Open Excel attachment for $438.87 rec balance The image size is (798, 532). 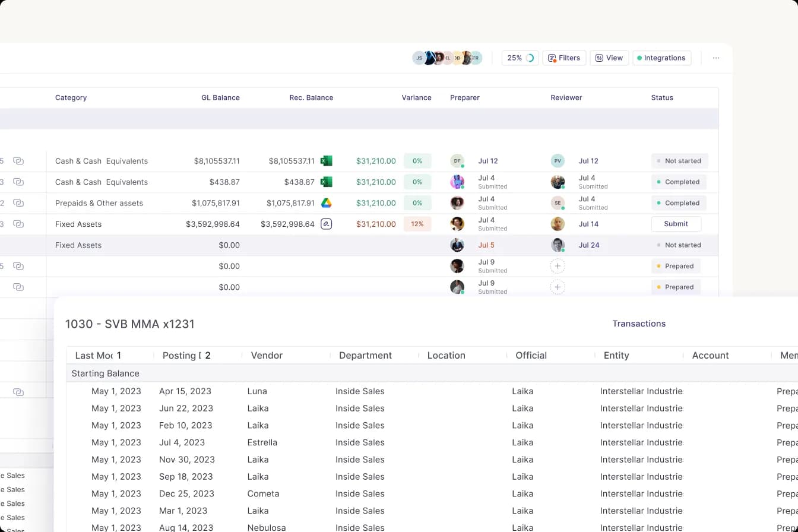point(326,182)
